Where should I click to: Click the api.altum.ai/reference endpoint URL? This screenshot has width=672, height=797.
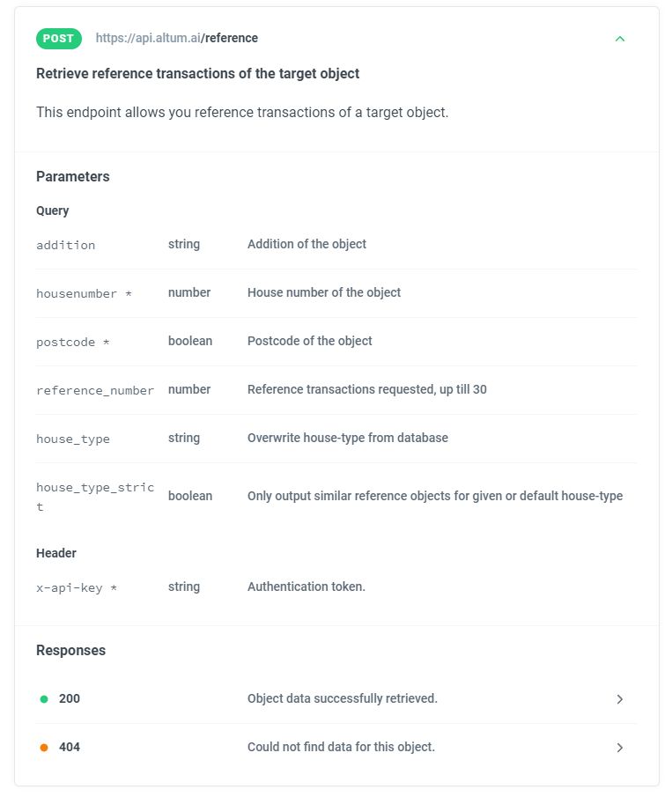click(177, 39)
